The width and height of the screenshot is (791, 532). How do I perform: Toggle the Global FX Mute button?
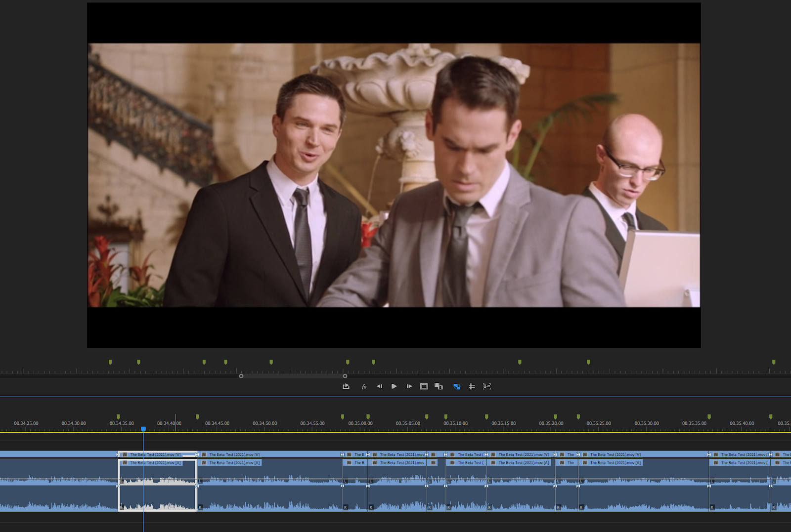[x=364, y=387]
